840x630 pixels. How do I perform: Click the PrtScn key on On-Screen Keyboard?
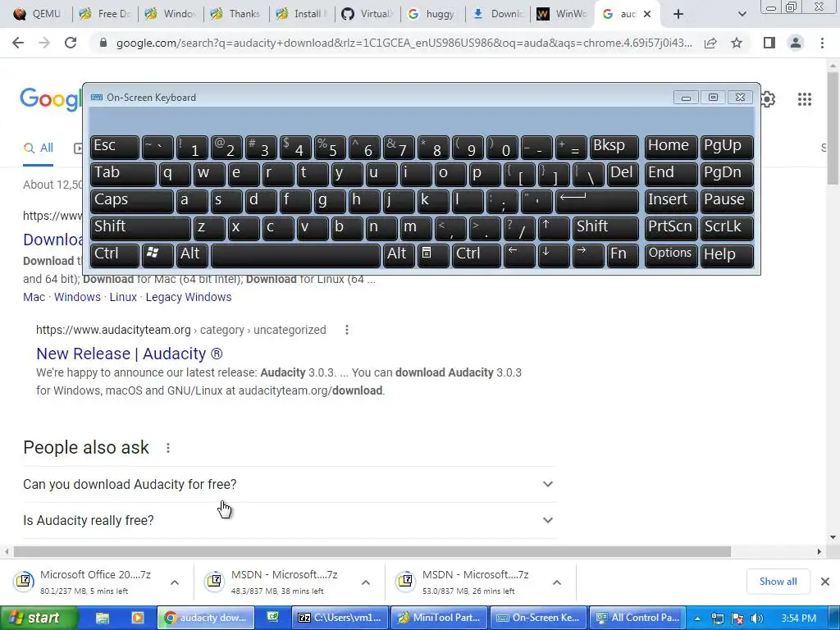(x=671, y=228)
